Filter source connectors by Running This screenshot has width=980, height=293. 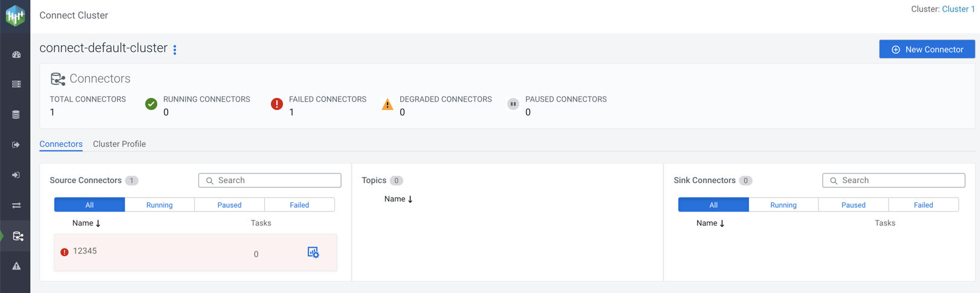pos(160,205)
